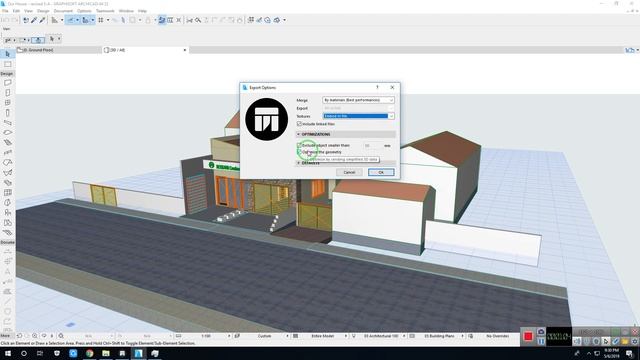Click OK in Export Options dialog

pyautogui.click(x=381, y=172)
